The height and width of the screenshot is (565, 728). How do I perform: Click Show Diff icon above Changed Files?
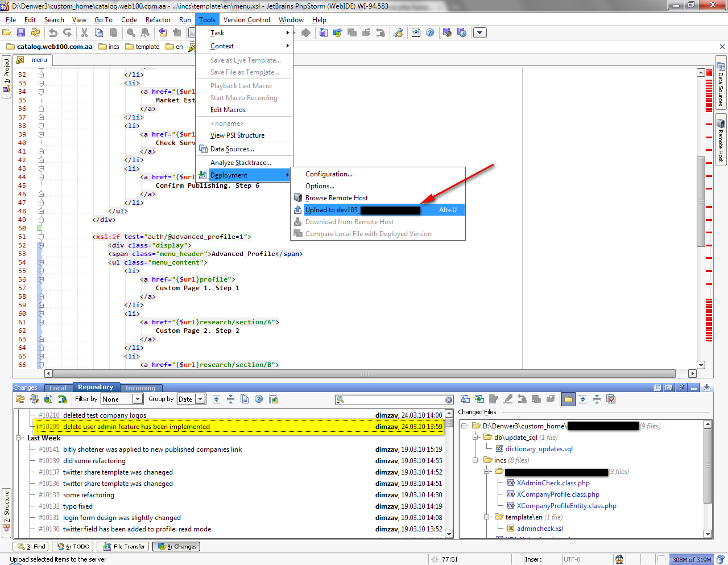click(x=465, y=399)
